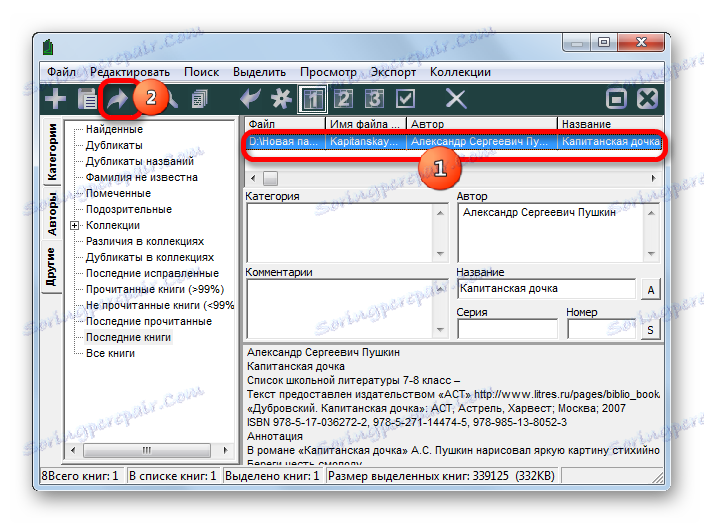Click the Номер input field
704x524 pixels.
(602, 329)
